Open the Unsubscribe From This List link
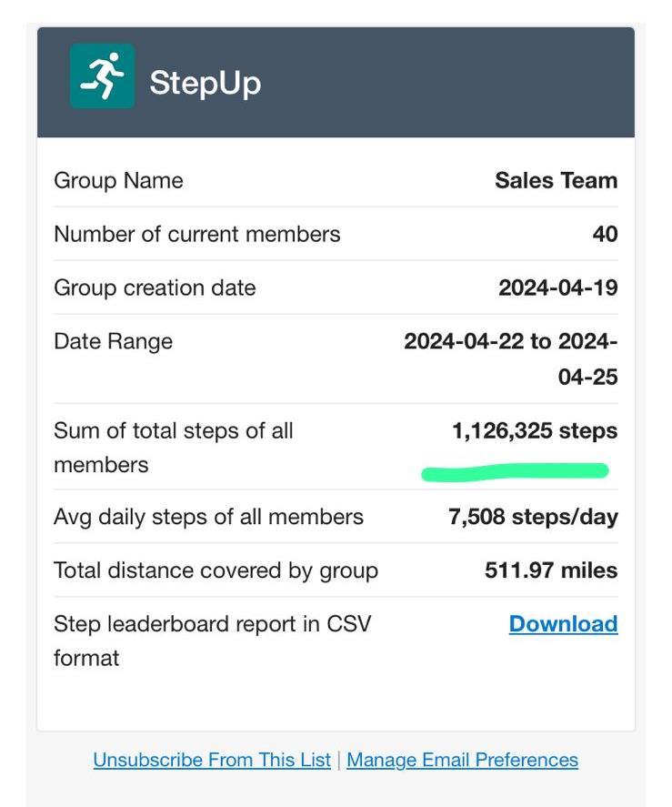The image size is (672, 807). (x=212, y=760)
